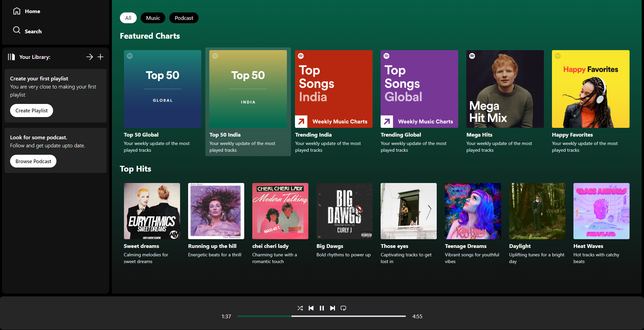Open Daylight album art
Screen dimensions: 644x330
[537, 211]
